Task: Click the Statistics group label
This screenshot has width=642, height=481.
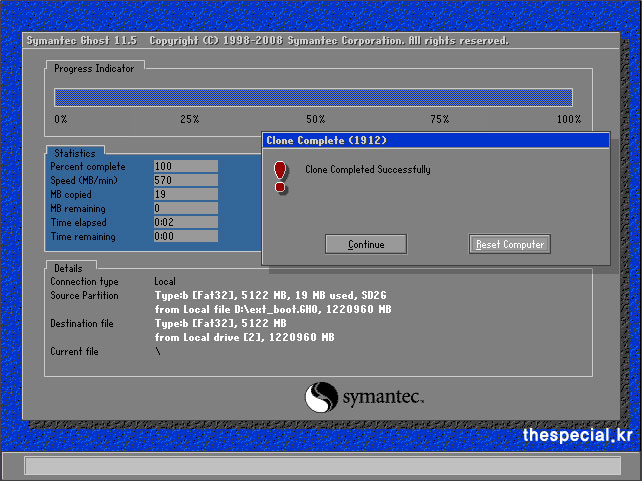Action: pyautogui.click(x=75, y=153)
